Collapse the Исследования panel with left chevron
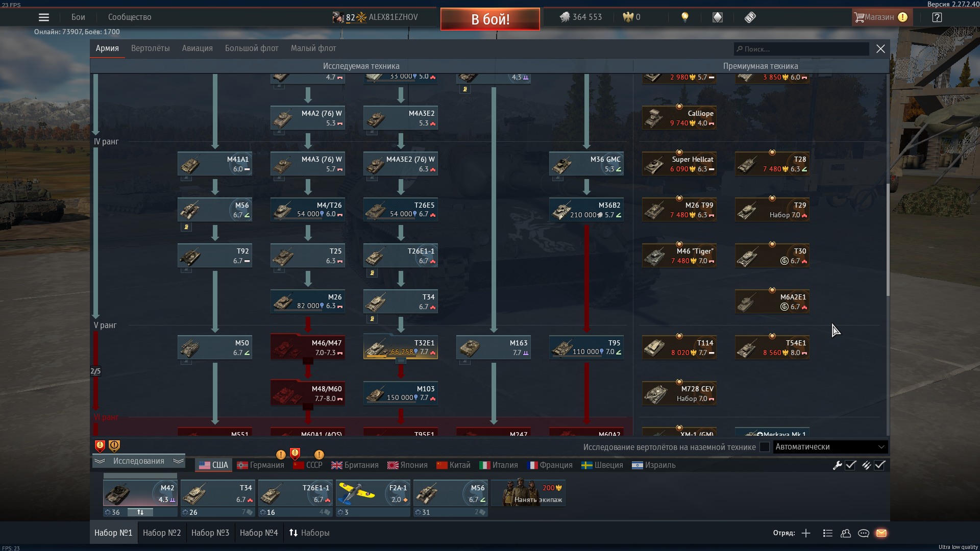This screenshot has height=551, width=980. pos(100,461)
